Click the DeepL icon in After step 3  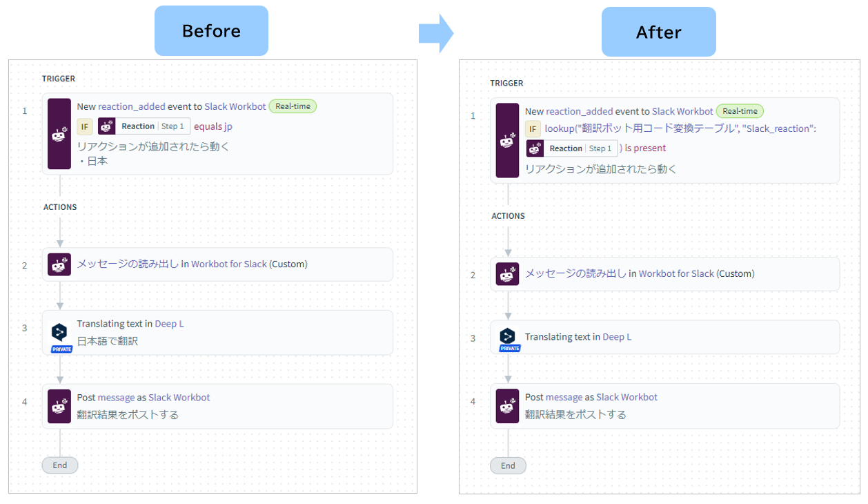(509, 336)
